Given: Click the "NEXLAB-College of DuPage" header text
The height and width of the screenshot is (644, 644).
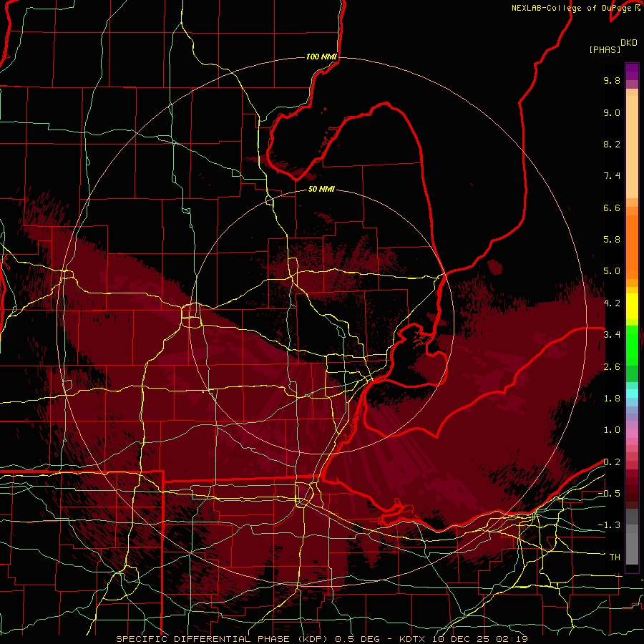Looking at the screenshot, I should (x=573, y=8).
